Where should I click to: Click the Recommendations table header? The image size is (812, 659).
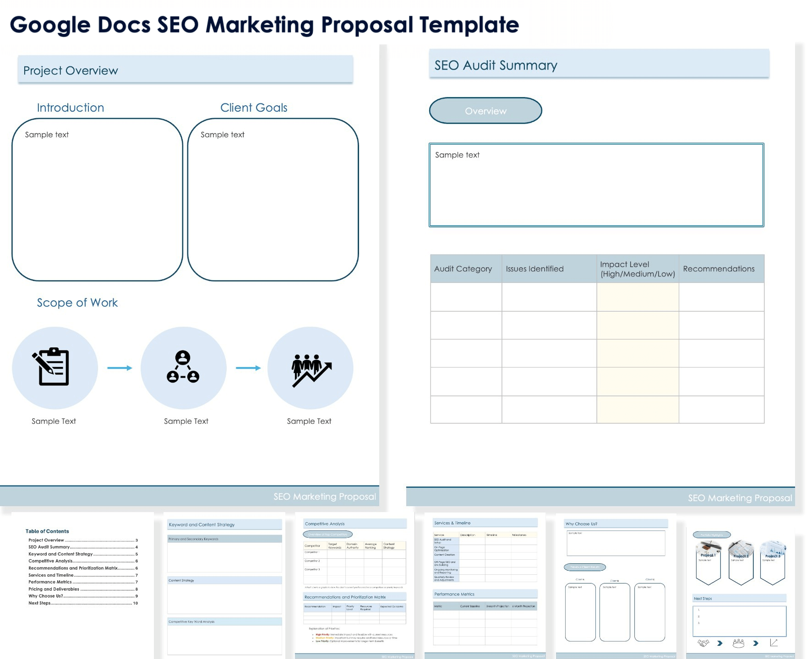(721, 269)
